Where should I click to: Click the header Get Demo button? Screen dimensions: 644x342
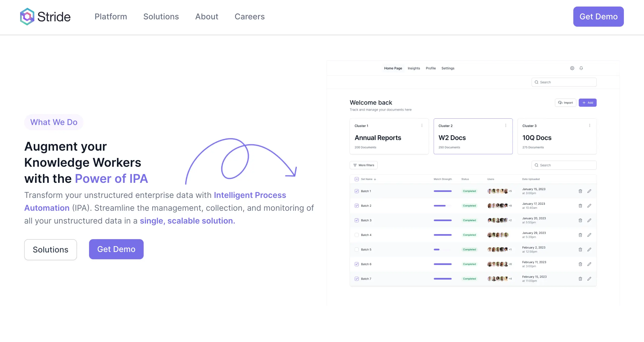tap(598, 17)
